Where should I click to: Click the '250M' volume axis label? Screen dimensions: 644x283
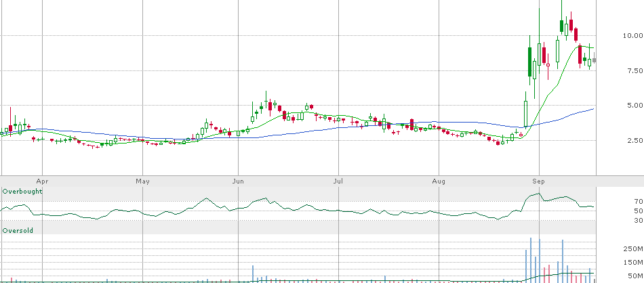tap(635, 249)
